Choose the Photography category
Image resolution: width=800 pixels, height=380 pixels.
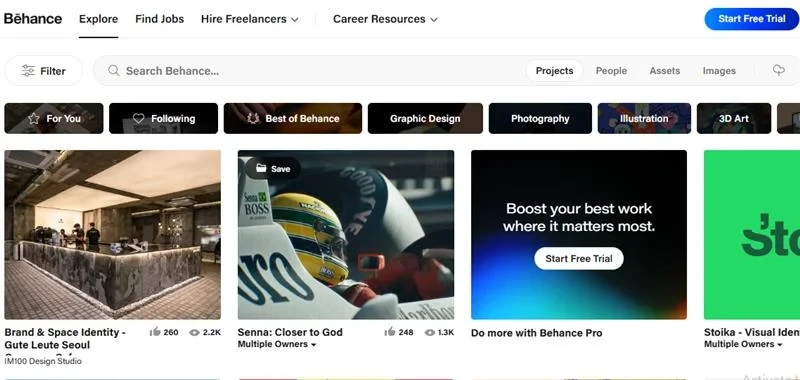click(540, 118)
